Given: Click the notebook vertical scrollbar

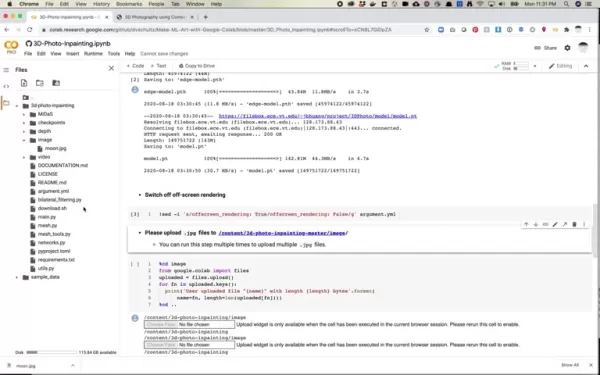Looking at the screenshot, I should coord(594,230).
